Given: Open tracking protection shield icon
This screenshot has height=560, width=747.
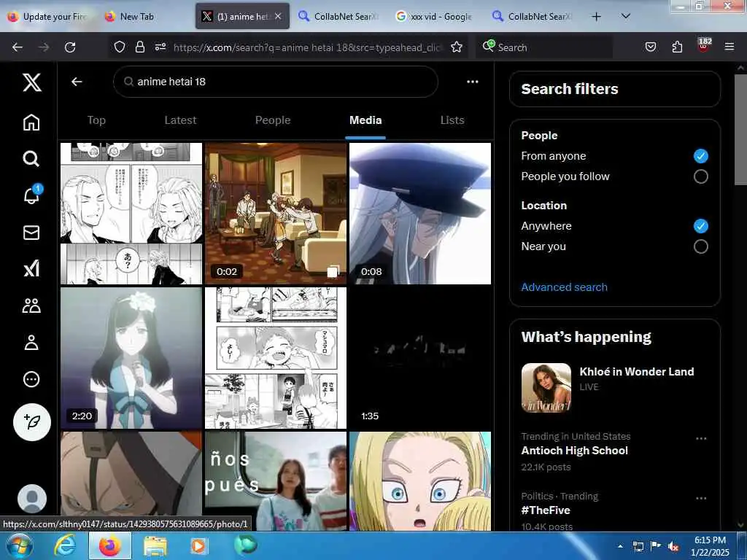Looking at the screenshot, I should click(x=120, y=47).
